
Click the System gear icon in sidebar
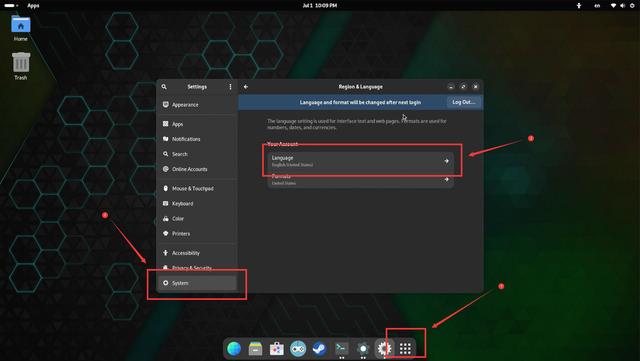[165, 283]
